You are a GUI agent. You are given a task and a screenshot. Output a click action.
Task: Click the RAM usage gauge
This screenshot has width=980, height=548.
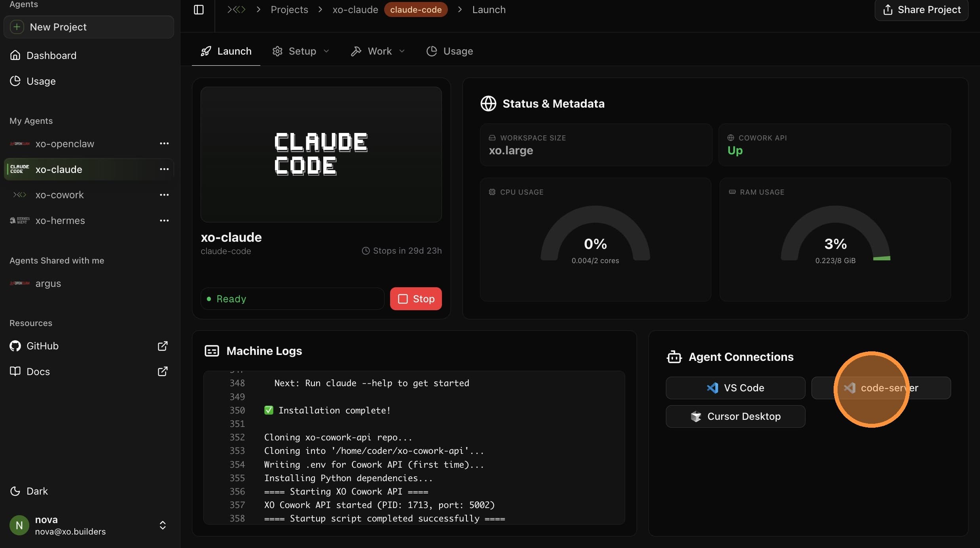pos(836,233)
